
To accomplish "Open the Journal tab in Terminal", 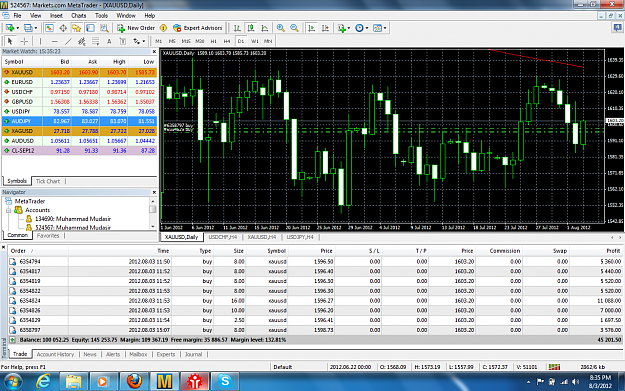I will (193, 354).
